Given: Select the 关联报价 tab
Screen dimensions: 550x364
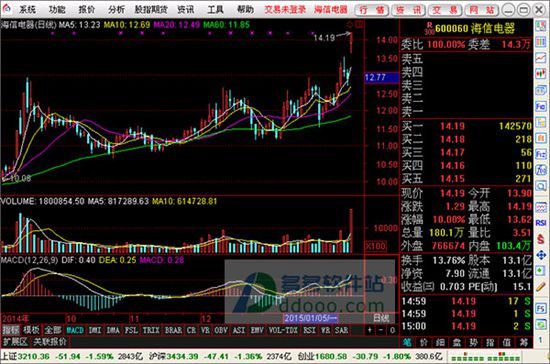Looking at the screenshot, I should [50, 342].
